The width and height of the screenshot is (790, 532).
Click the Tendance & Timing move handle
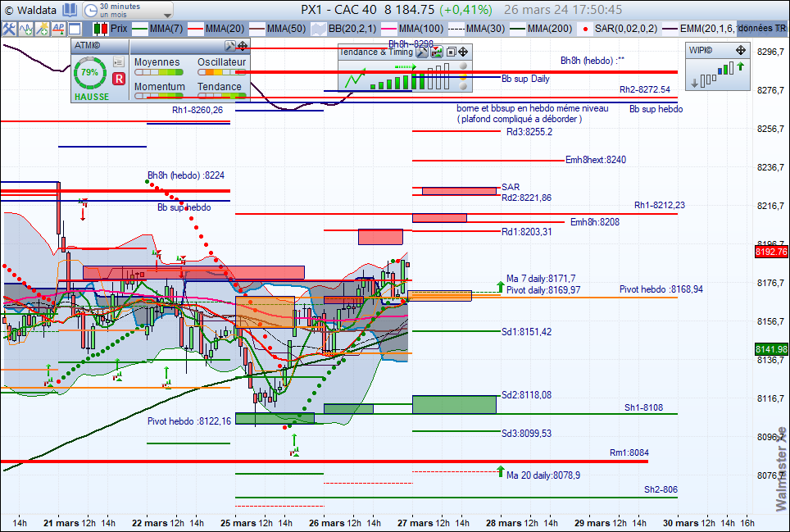[x=463, y=52]
